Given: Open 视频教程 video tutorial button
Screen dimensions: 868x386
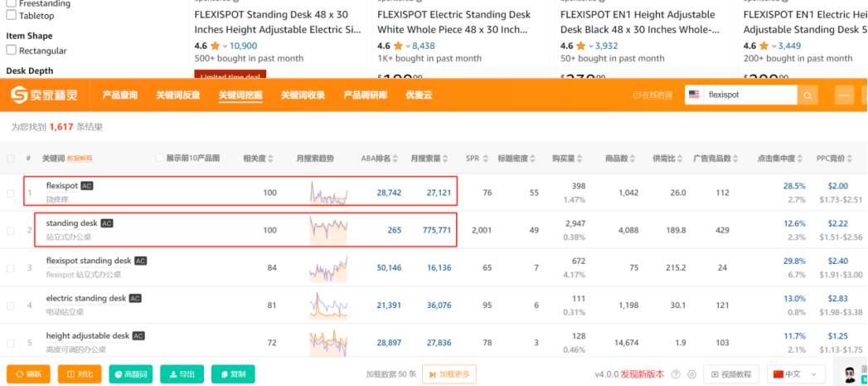Looking at the screenshot, I should (x=731, y=374).
